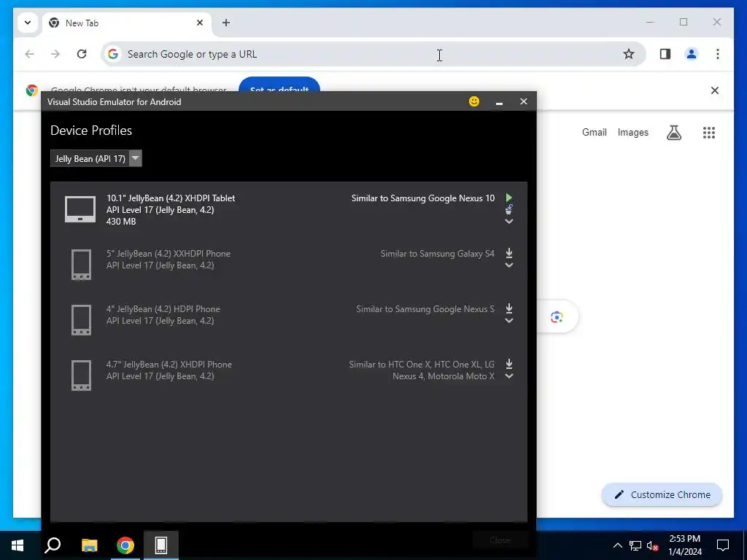Download the 5" JellyBean XXHDPI Phone profile
The image size is (747, 560).
(508, 253)
